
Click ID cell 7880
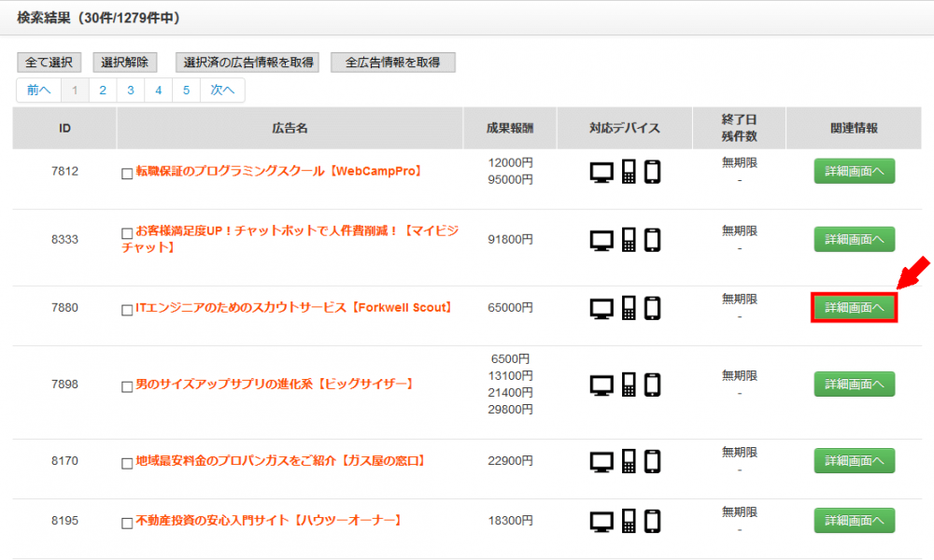click(x=65, y=308)
